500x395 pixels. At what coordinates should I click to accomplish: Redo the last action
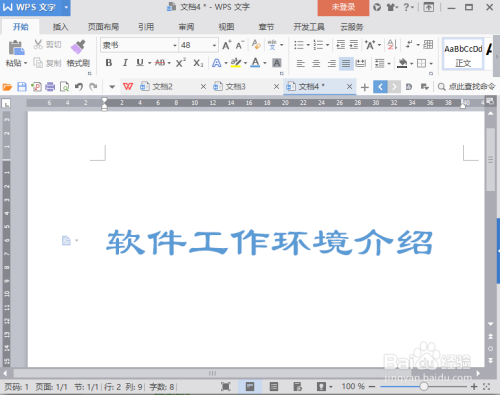tap(93, 87)
